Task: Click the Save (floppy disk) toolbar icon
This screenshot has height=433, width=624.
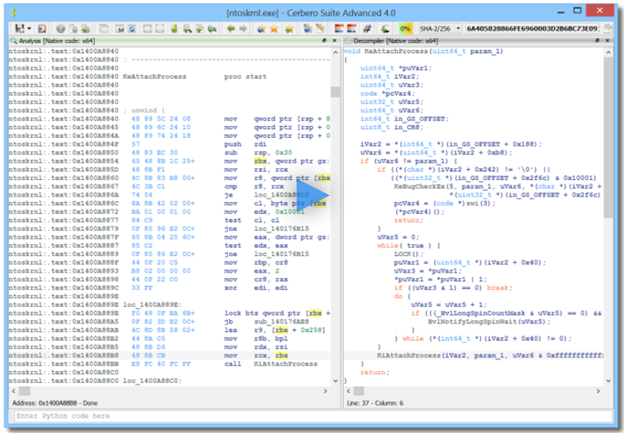Action: (19, 28)
